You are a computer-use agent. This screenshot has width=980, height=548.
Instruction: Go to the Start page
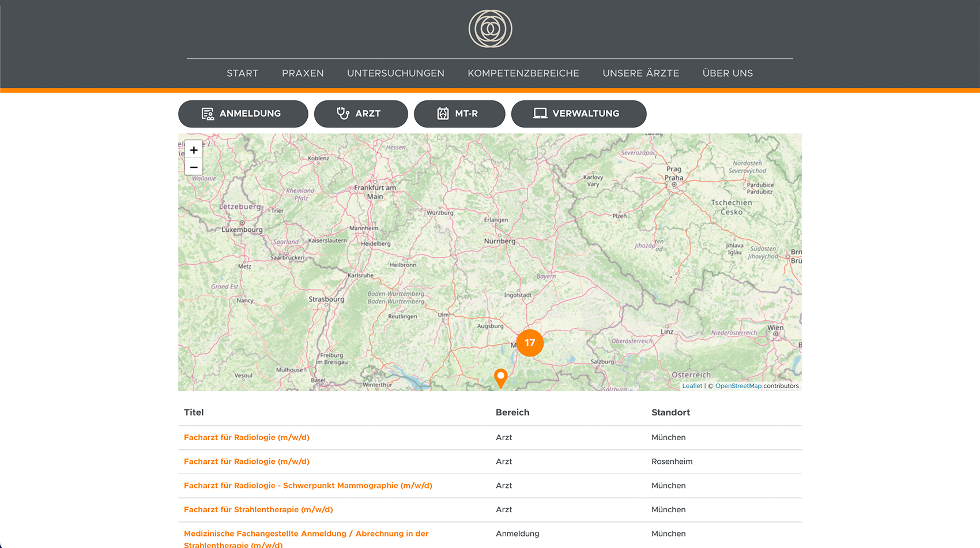(x=242, y=73)
